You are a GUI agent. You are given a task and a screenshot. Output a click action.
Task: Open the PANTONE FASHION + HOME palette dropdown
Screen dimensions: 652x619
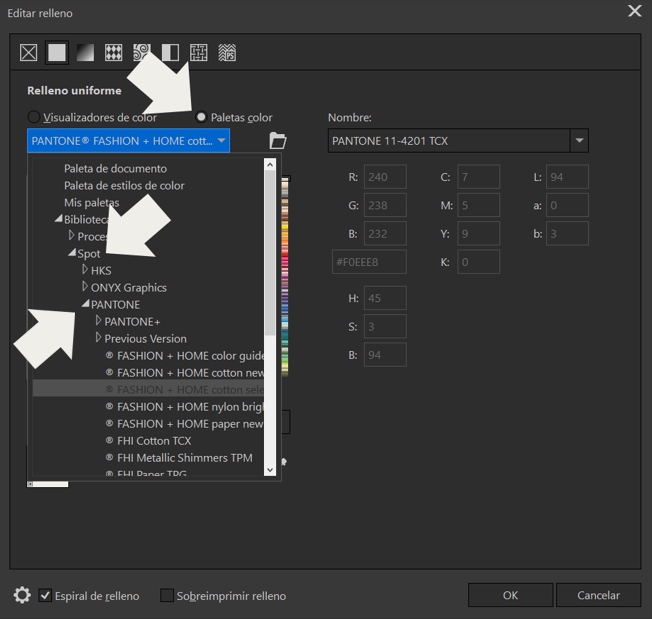coord(128,141)
